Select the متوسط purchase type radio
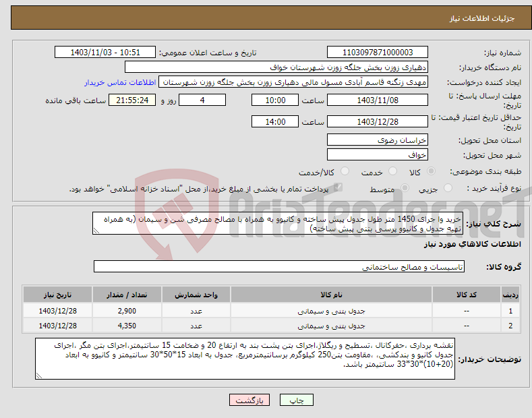 (405, 188)
